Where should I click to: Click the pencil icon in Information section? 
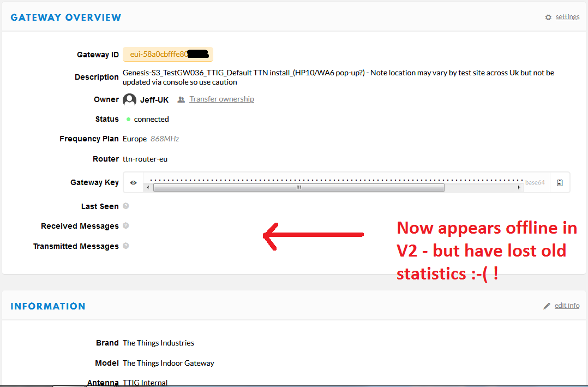(x=547, y=306)
